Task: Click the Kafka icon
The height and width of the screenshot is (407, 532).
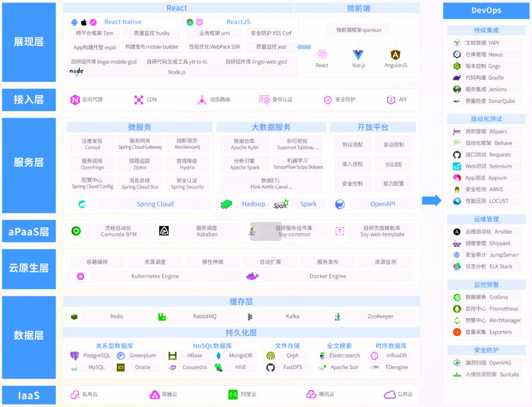Action: 250,316
